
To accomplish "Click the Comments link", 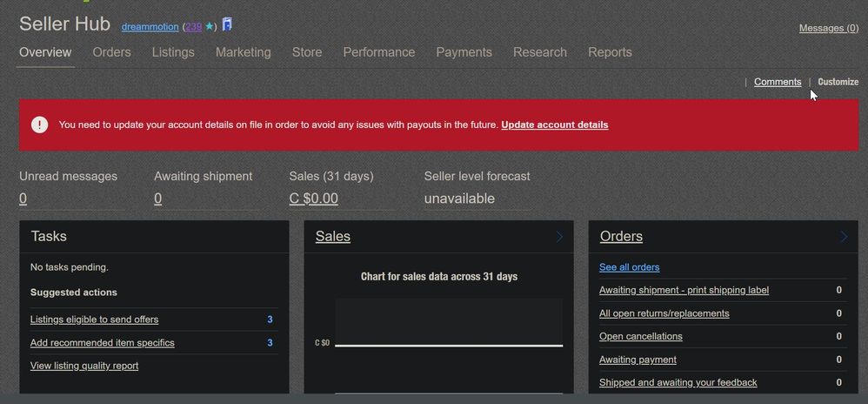I will click(778, 82).
